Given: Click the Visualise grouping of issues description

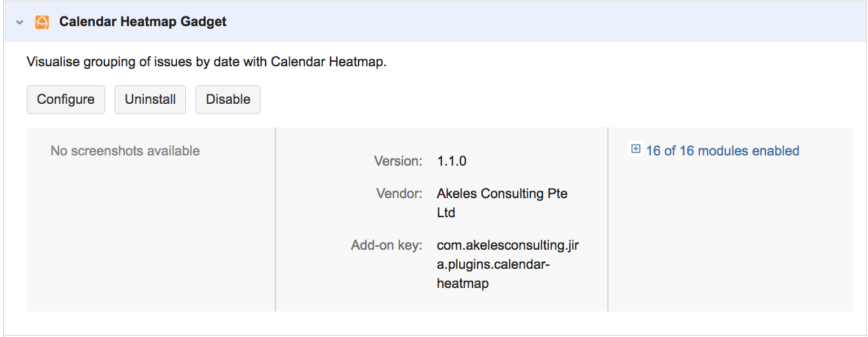Looking at the screenshot, I should 206,62.
